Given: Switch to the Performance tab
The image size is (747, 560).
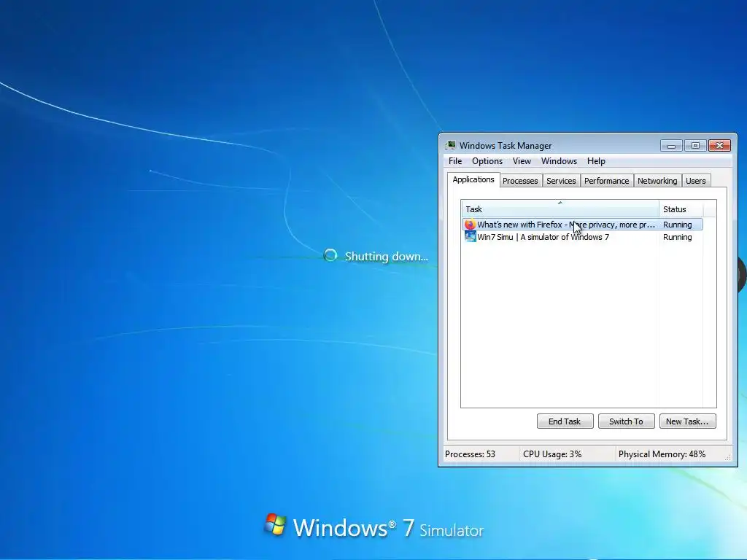Looking at the screenshot, I should (x=606, y=181).
